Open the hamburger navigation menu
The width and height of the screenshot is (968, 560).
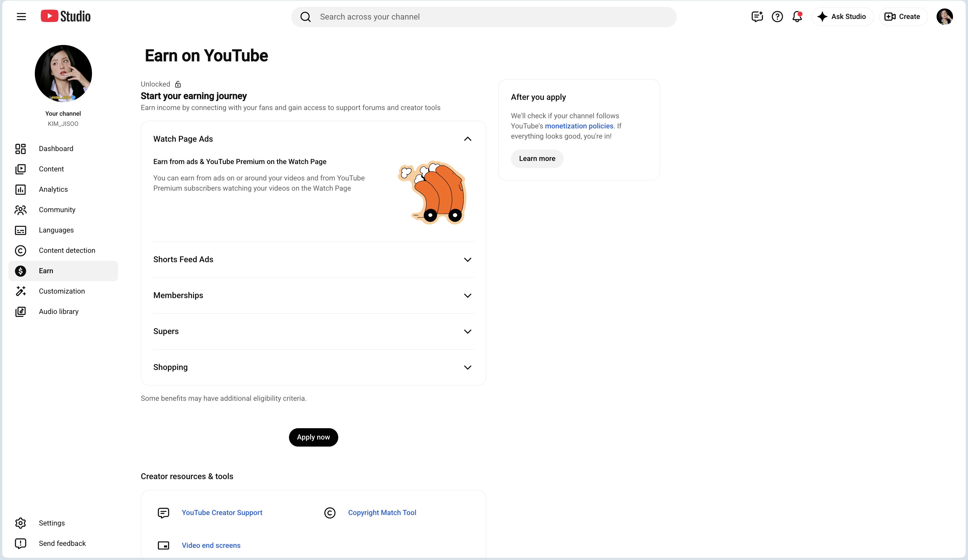(21, 16)
